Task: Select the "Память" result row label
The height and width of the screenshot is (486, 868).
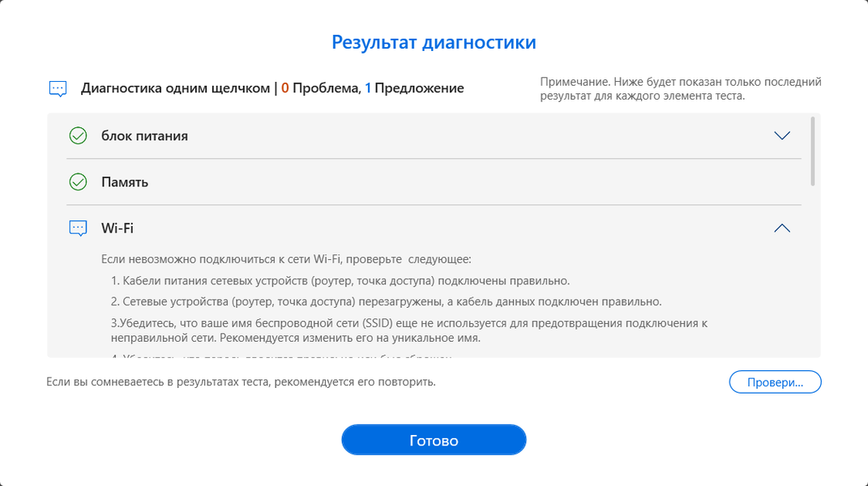Action: coord(125,182)
